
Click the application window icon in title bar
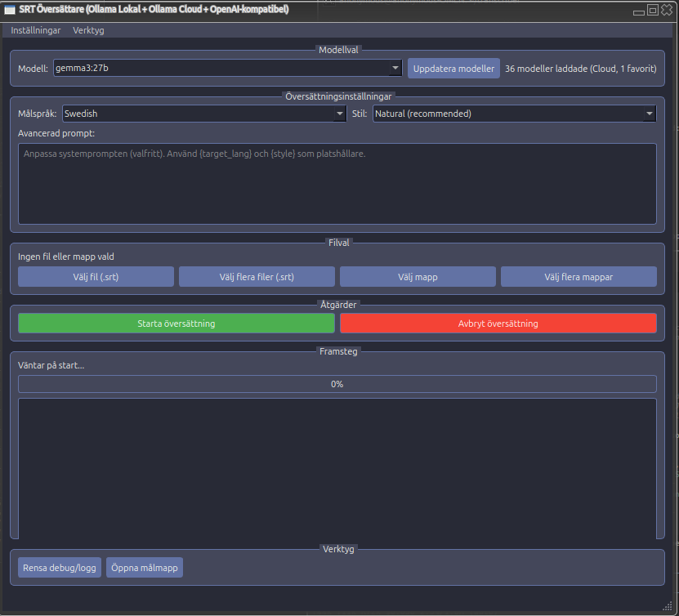(10, 10)
